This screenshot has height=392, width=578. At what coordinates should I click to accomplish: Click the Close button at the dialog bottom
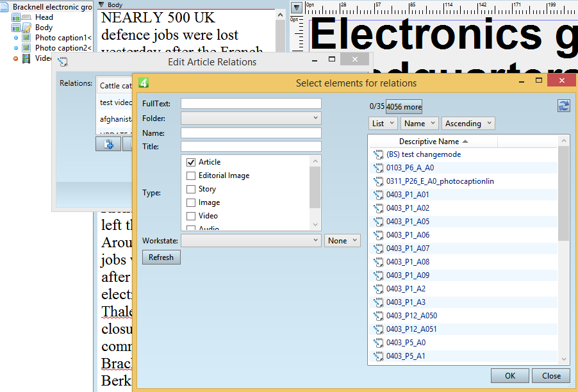click(551, 376)
